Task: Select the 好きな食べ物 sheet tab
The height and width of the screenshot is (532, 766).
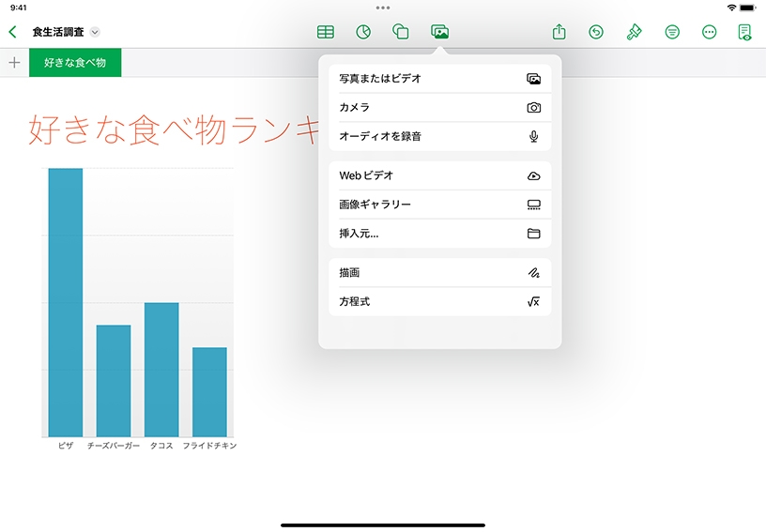Action: coord(75,63)
